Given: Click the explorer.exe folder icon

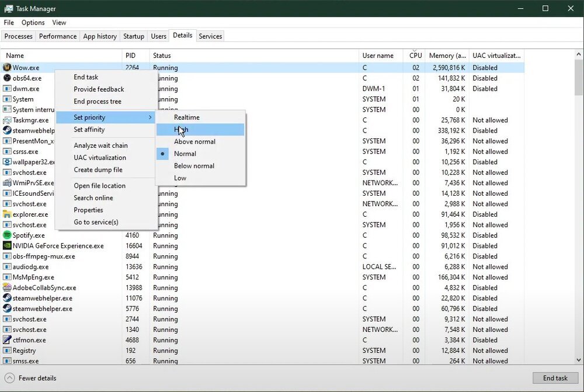Looking at the screenshot, I should coord(7,214).
